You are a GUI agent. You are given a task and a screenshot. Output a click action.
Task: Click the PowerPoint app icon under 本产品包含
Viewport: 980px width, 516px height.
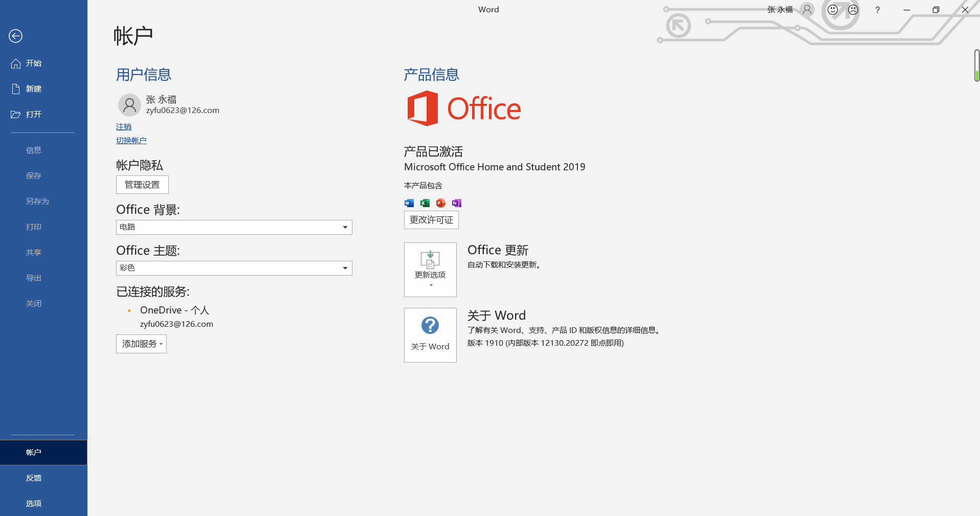pyautogui.click(x=441, y=203)
